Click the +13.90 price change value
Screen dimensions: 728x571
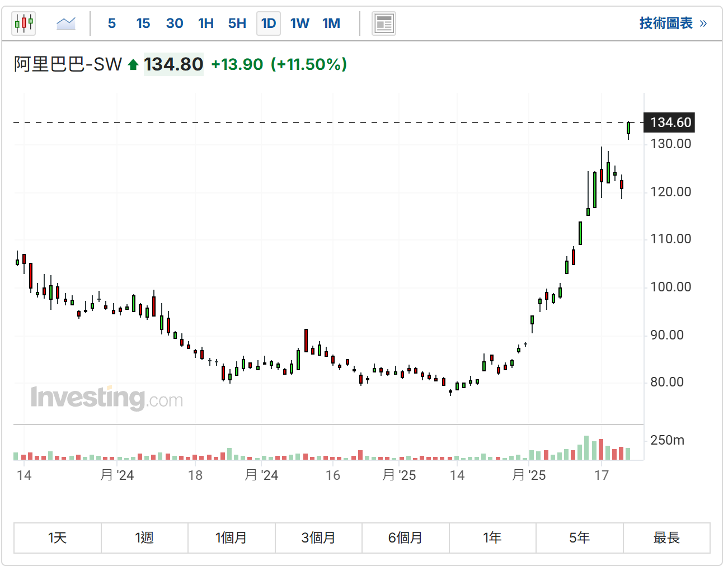coord(237,64)
